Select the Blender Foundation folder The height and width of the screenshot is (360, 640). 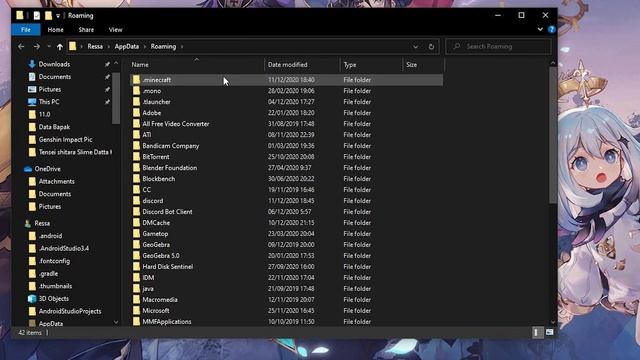tap(286, 168)
